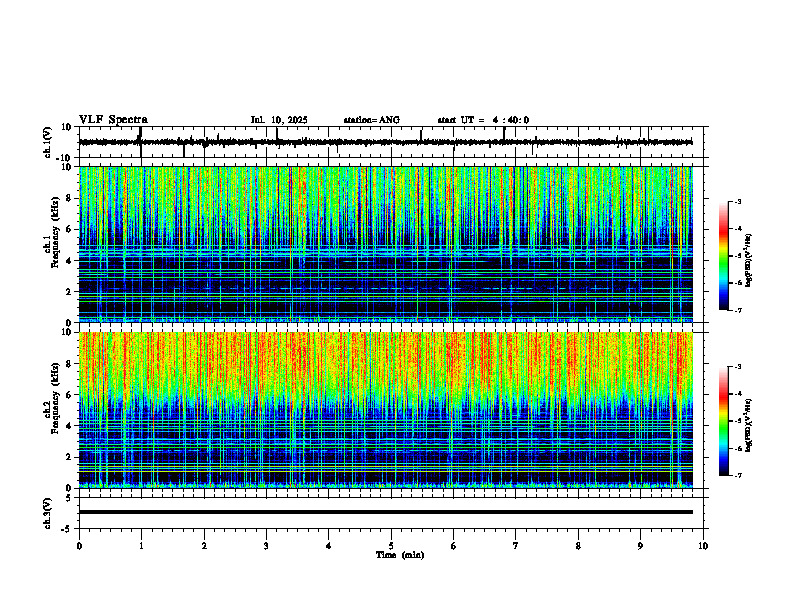Click the '4' kHz tick on the ch.1 frequency axis
This screenshot has width=792, height=612.
coord(70,261)
